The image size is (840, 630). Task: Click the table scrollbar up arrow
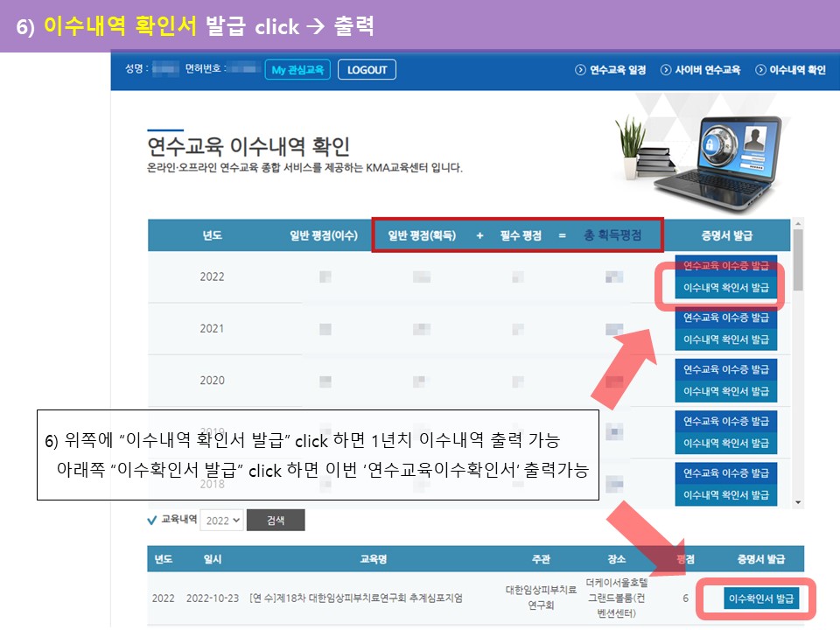tap(797, 224)
